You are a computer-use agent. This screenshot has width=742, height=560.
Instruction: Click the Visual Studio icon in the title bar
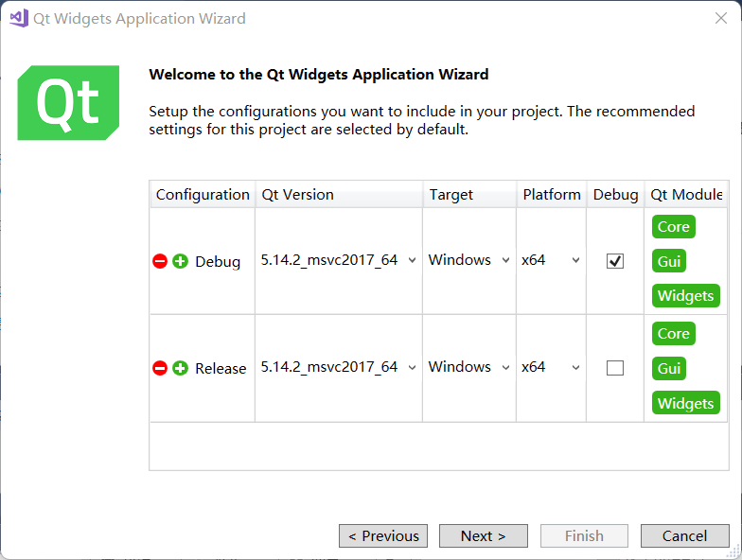pos(19,18)
